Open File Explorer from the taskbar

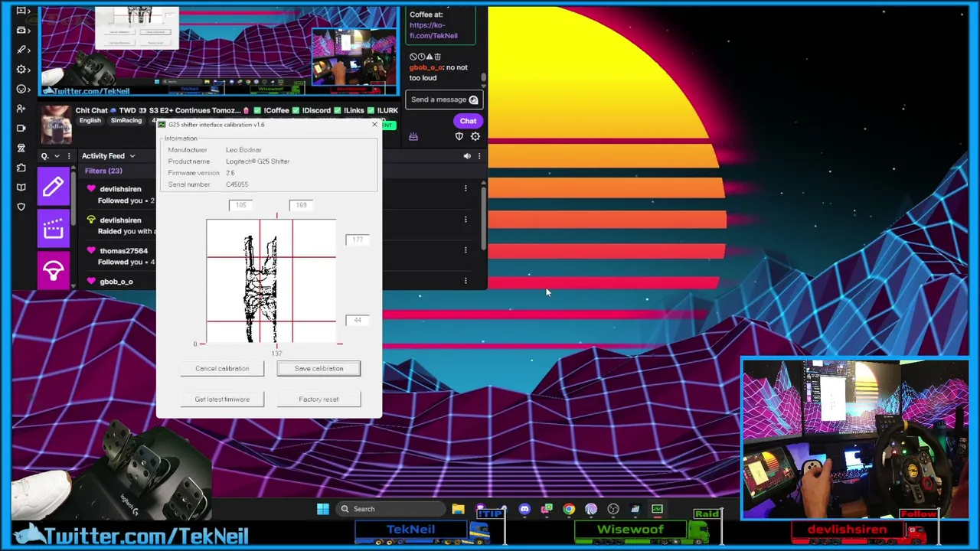[x=458, y=509]
